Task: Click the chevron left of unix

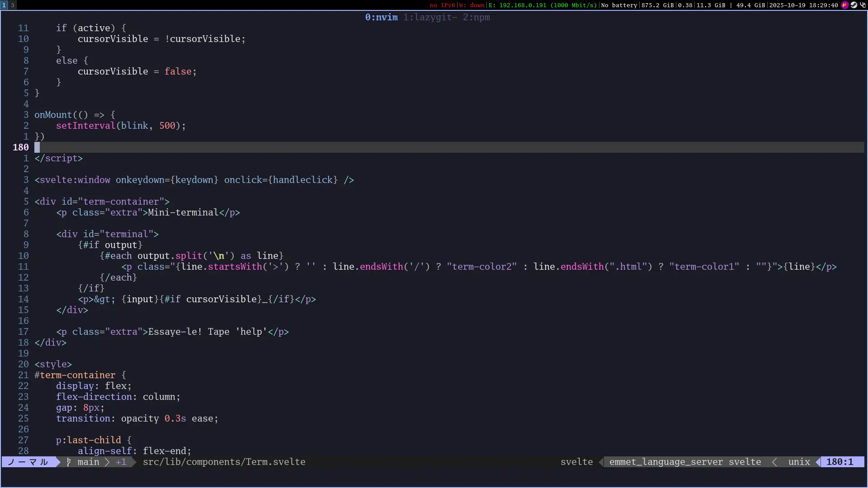Action: [774, 462]
